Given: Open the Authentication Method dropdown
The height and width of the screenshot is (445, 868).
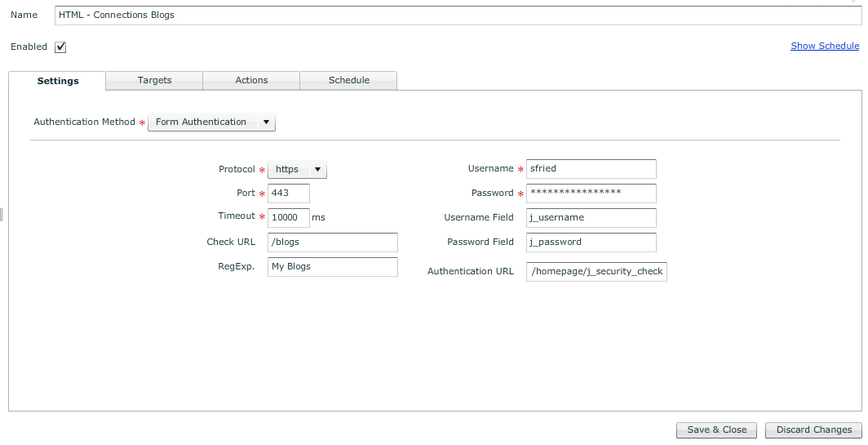Looking at the screenshot, I should pyautogui.click(x=211, y=122).
